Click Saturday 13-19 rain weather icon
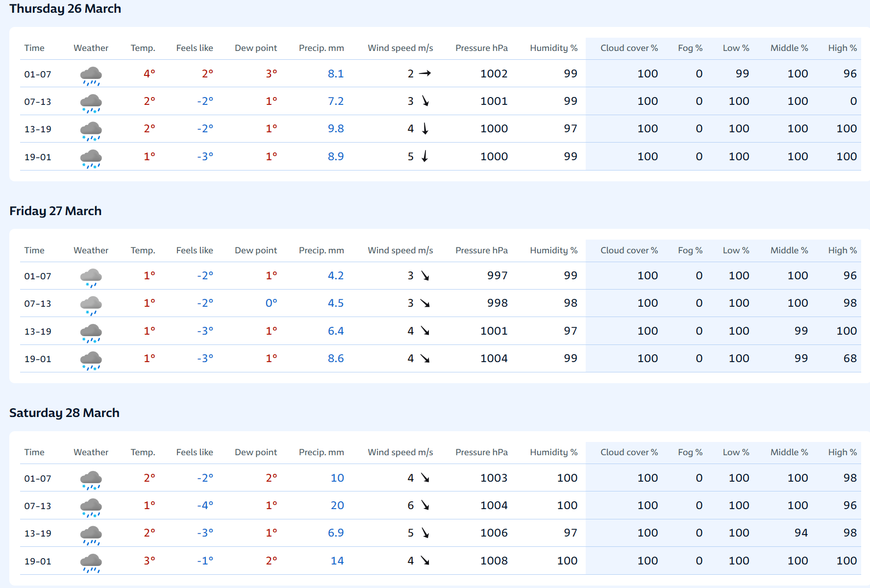This screenshot has height=588, width=870. click(91, 535)
